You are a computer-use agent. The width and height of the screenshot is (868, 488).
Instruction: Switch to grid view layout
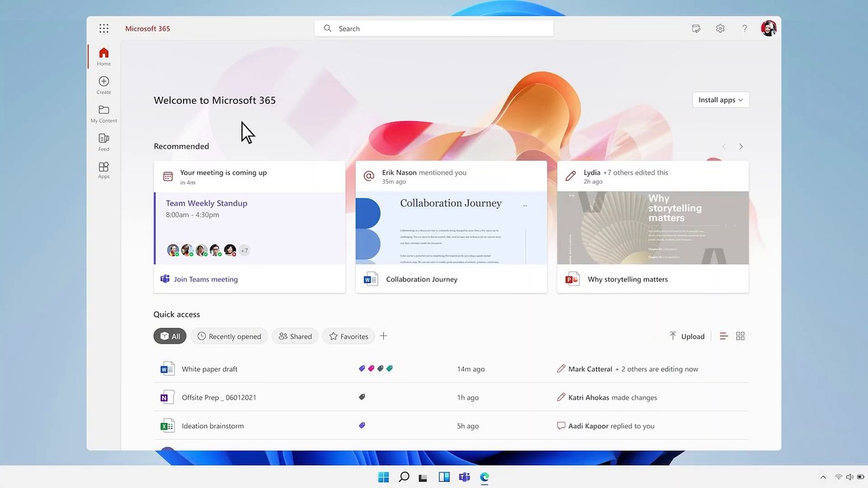(741, 336)
